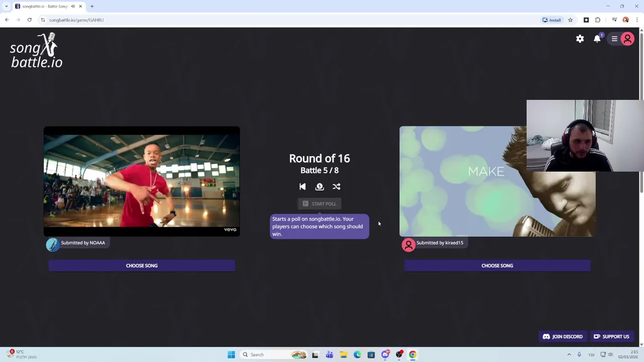Click NOAAA's submitter avatar
This screenshot has width=644, height=362.
pyautogui.click(x=52, y=245)
